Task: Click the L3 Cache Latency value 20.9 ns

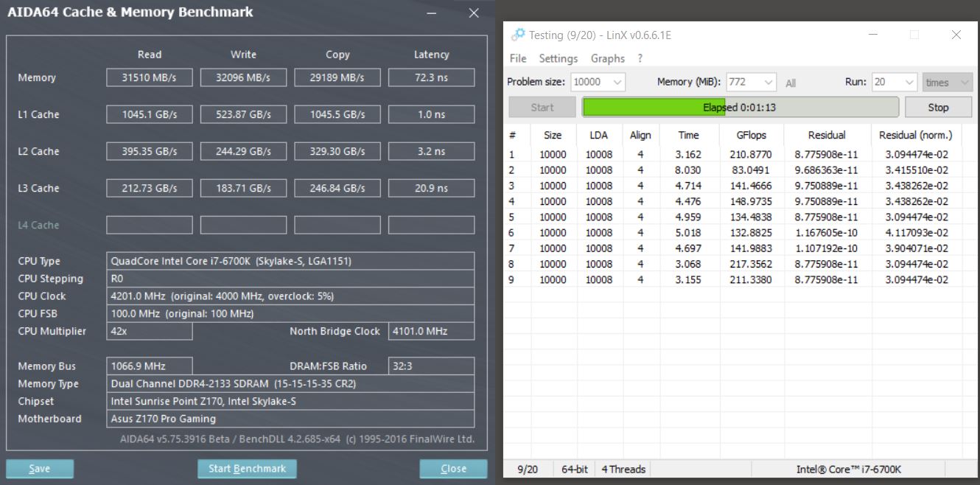Action: [431, 188]
